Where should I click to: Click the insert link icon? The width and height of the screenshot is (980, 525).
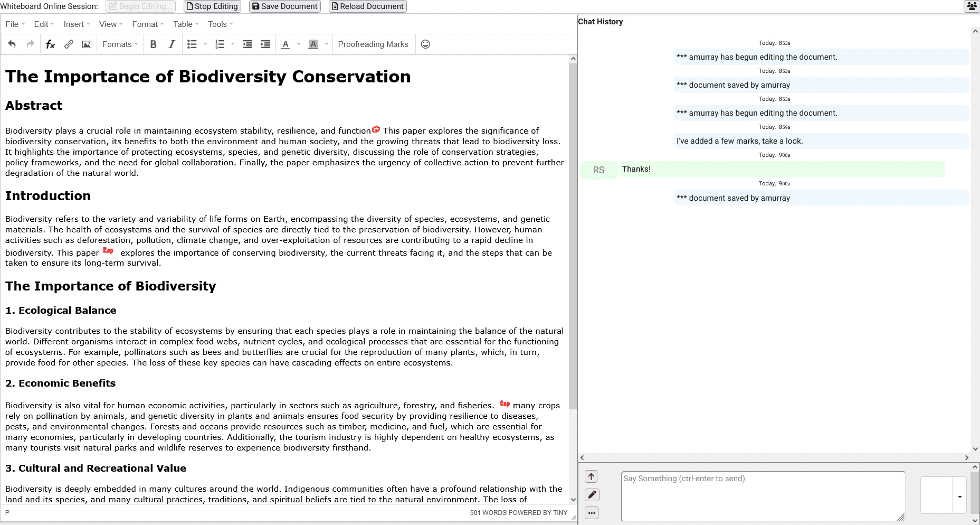69,44
